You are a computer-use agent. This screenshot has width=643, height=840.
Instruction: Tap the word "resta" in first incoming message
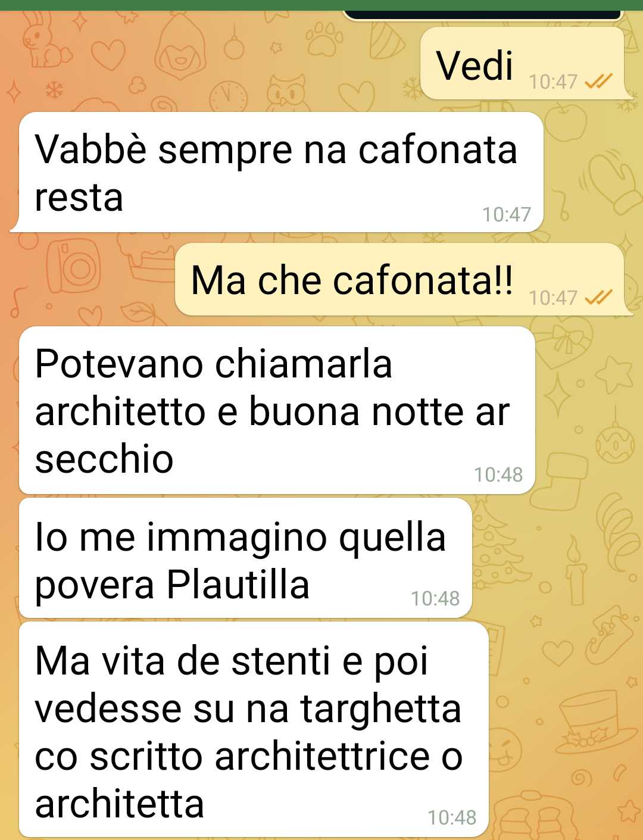(79, 198)
